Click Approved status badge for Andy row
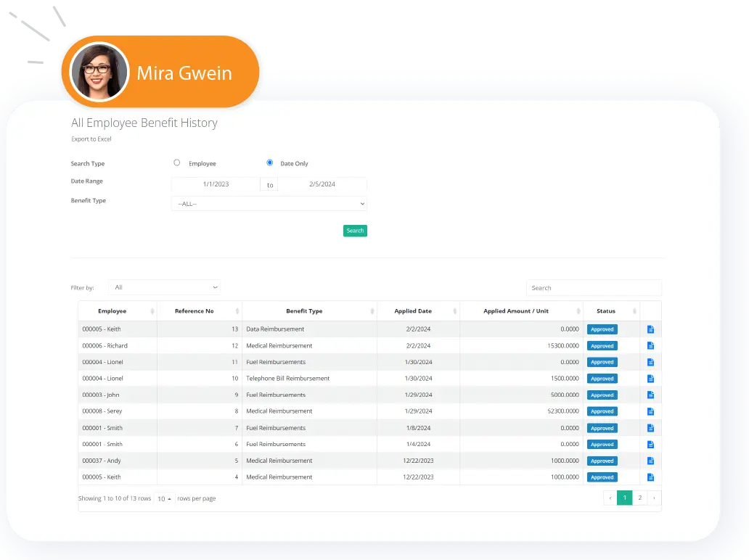749x560 pixels. 602,461
